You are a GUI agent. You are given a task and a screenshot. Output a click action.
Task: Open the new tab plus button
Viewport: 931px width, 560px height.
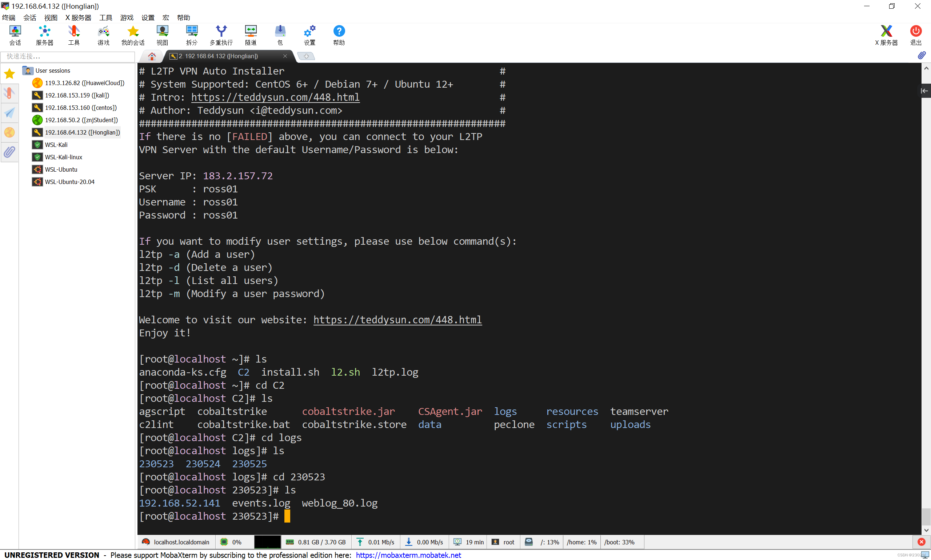point(306,56)
